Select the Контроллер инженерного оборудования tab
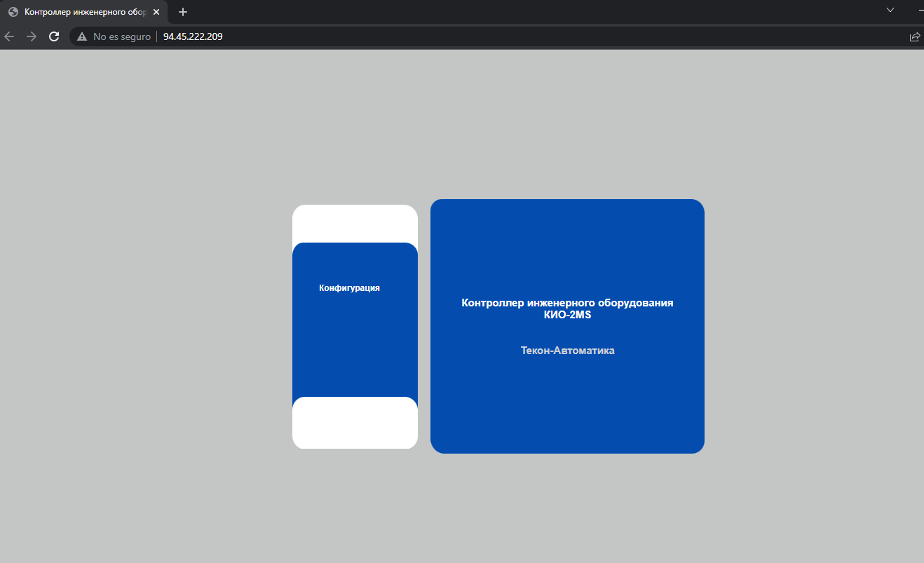The width and height of the screenshot is (924, 563). (84, 12)
